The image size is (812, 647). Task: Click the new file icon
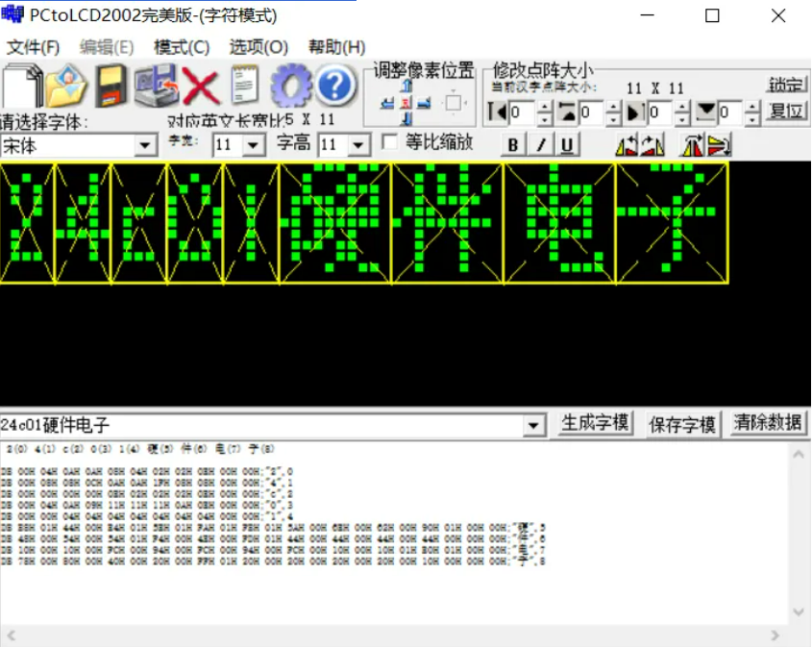21,87
